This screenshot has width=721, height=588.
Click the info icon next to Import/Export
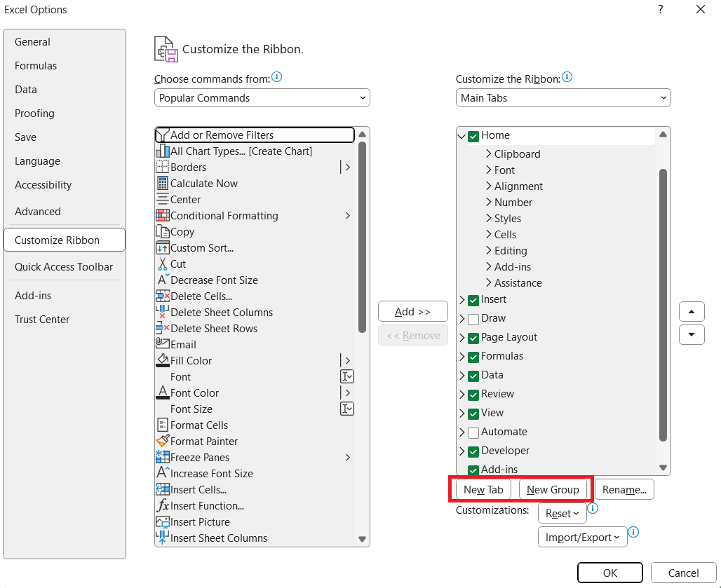pyautogui.click(x=633, y=532)
